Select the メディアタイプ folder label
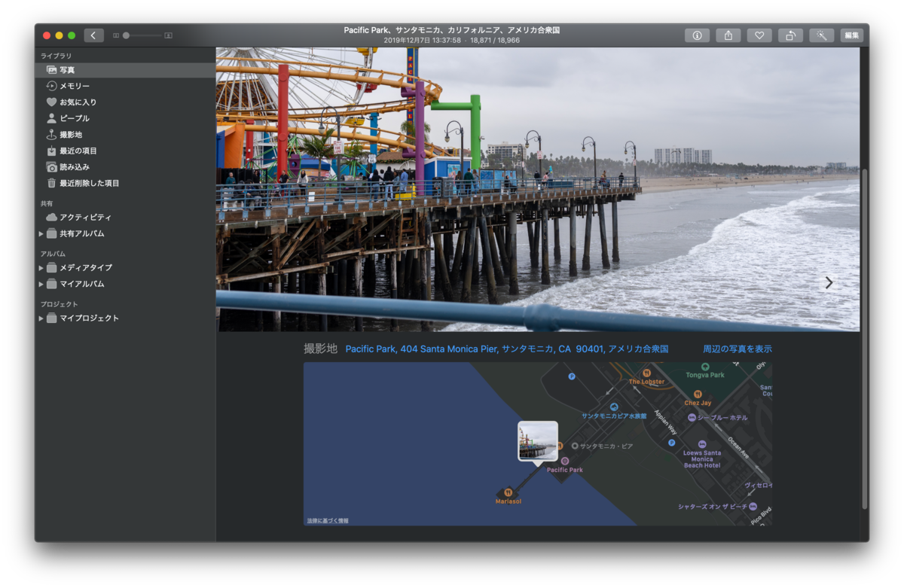Viewport: 904px width, 588px height. [x=86, y=268]
